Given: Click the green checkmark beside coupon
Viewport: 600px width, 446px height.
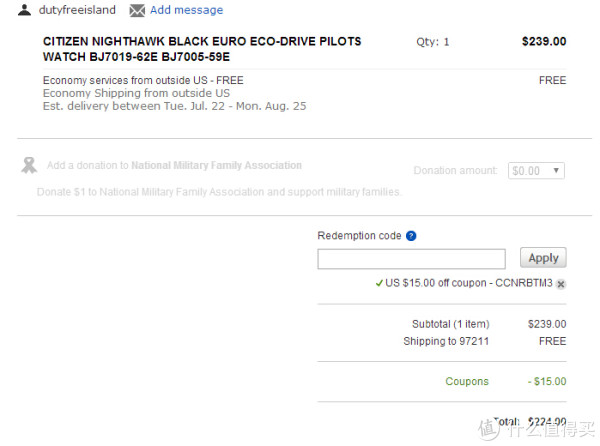Looking at the screenshot, I should [379, 283].
